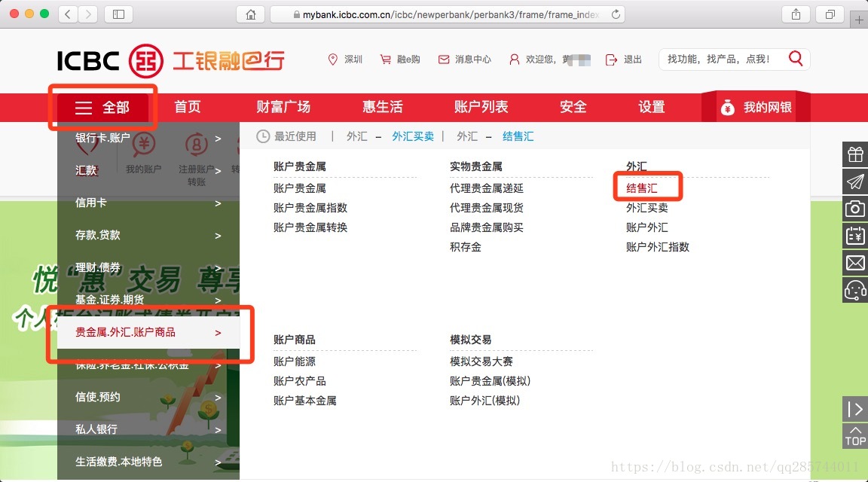The image size is (868, 482).
Task: Open the 账户贵金属(模拟) link
Action: click(x=490, y=381)
